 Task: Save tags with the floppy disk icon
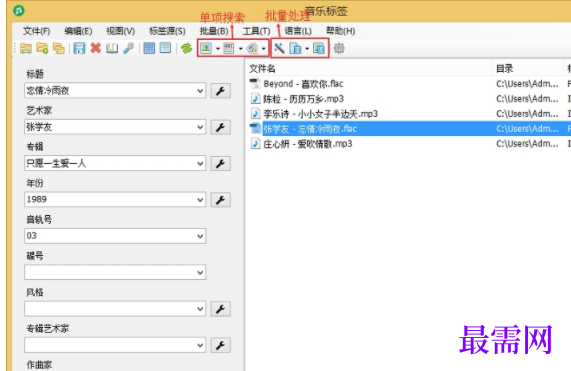point(79,48)
